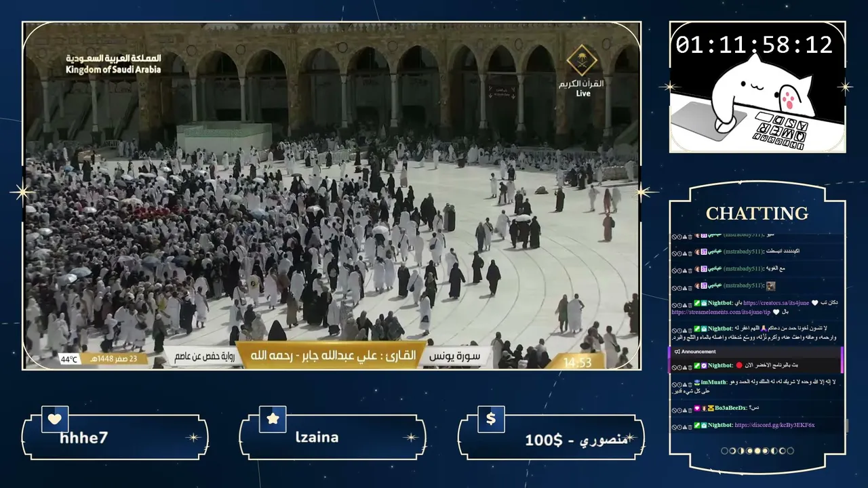Open the creators.sa/its4june link
The image size is (868, 488).
pyautogui.click(x=776, y=303)
